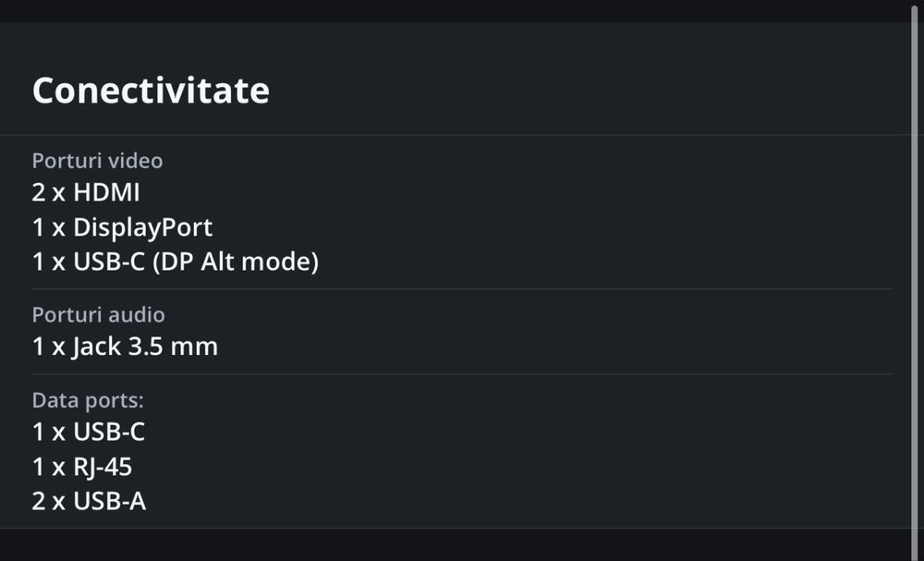The width and height of the screenshot is (924, 561).
Task: Click the 2 x HDMI entry
Action: pos(86,193)
